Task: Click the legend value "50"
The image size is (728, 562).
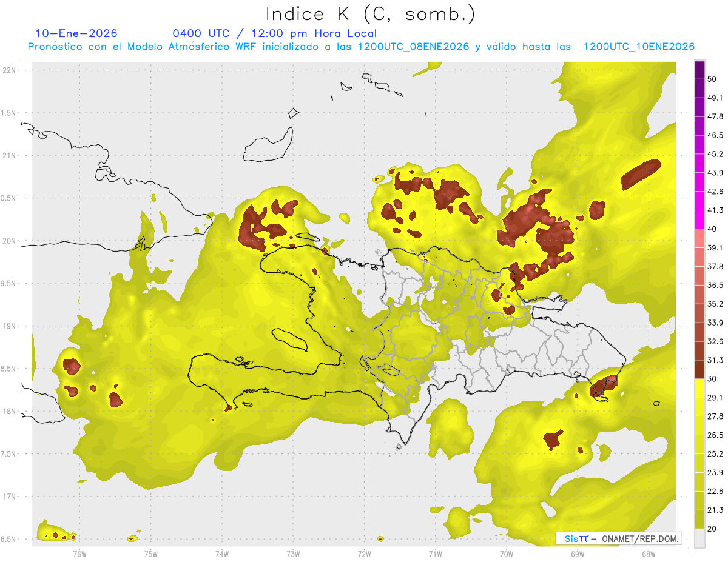Action: 712,79
